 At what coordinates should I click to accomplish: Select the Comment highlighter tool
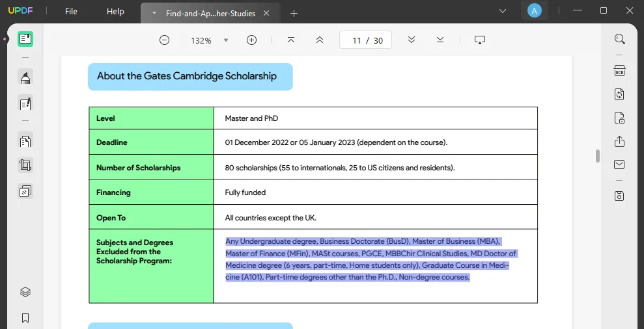[x=25, y=78]
